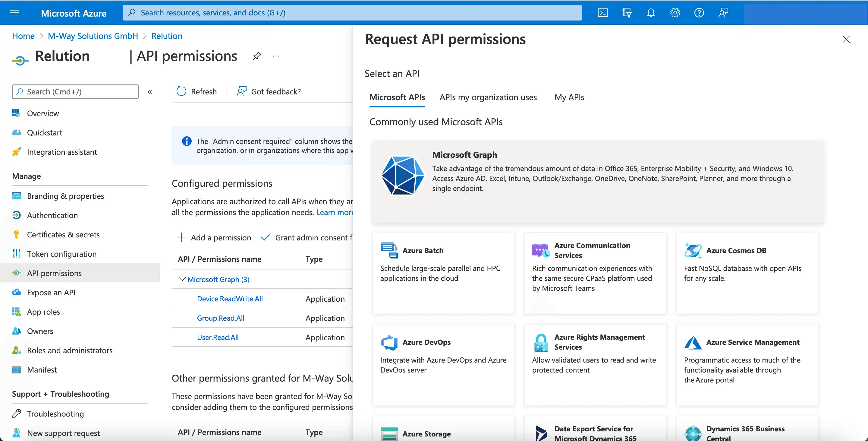
Task: Open the User.Read.All permission
Action: tap(218, 337)
